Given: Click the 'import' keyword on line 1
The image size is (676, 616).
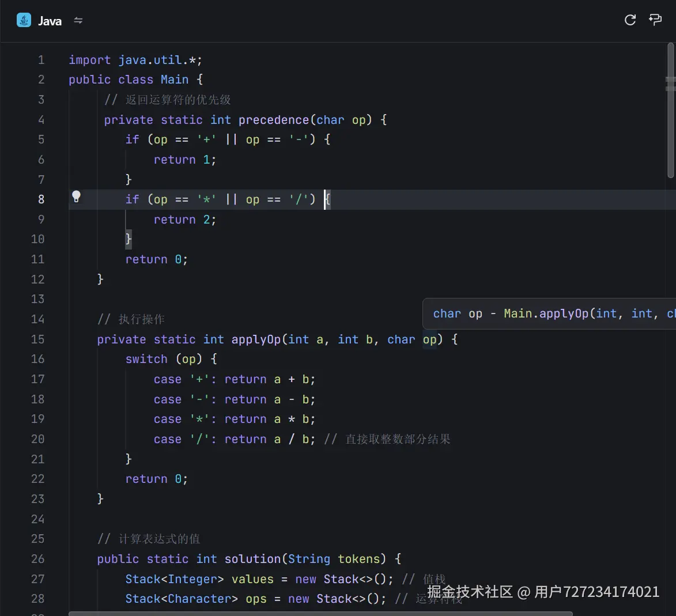Looking at the screenshot, I should (90, 60).
